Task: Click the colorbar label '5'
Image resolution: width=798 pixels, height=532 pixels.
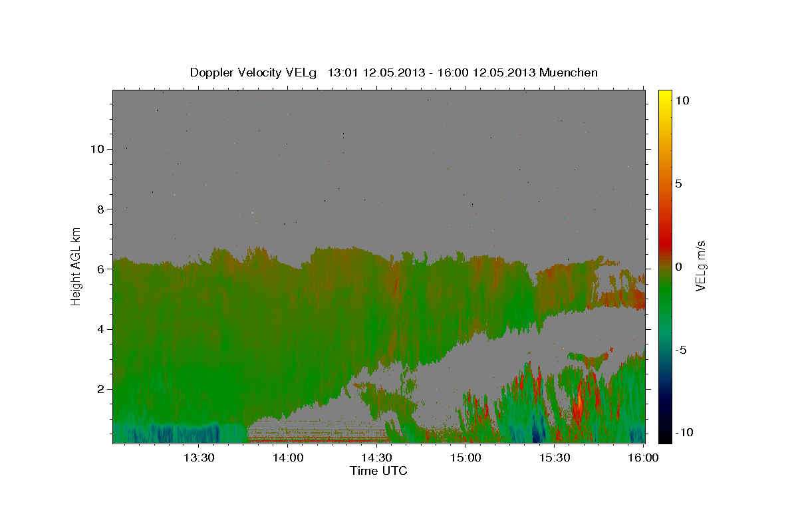Action: pyautogui.click(x=678, y=183)
